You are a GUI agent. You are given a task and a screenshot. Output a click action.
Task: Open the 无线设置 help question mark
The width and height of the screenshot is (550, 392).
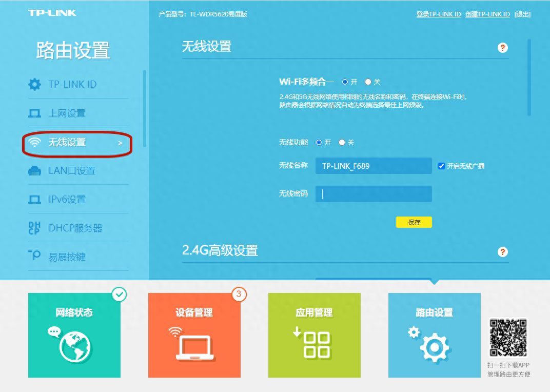[x=502, y=47]
